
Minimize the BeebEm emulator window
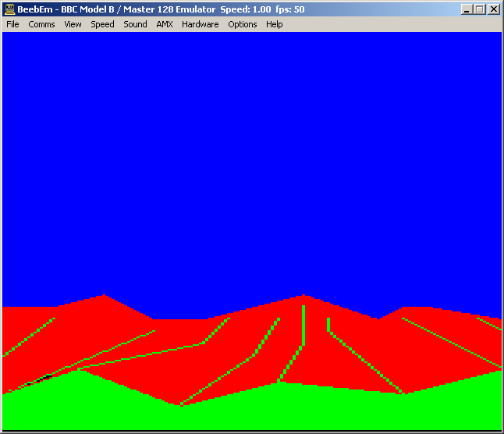tap(467, 9)
